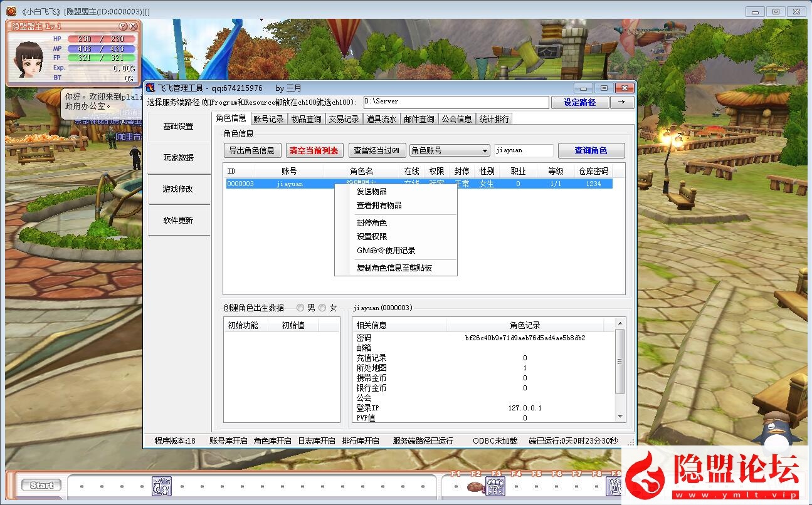This screenshot has height=505, width=812.
Task: Choose 发送物品 from context menu
Action: coord(371,192)
